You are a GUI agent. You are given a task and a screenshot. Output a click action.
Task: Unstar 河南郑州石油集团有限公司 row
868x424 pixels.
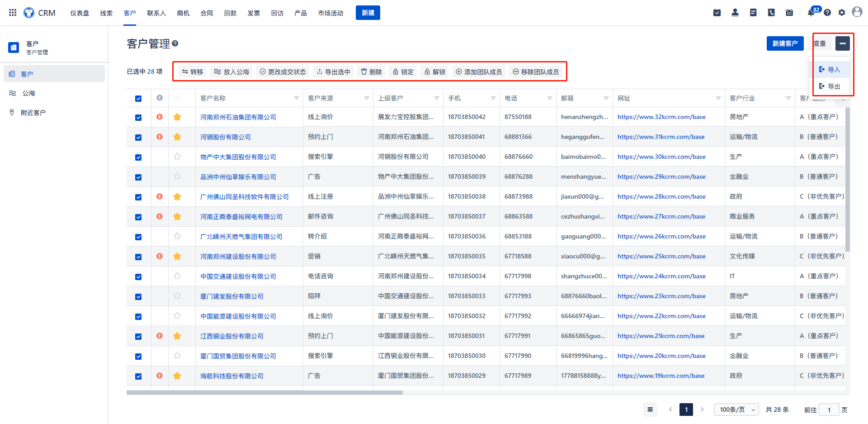pos(177,117)
